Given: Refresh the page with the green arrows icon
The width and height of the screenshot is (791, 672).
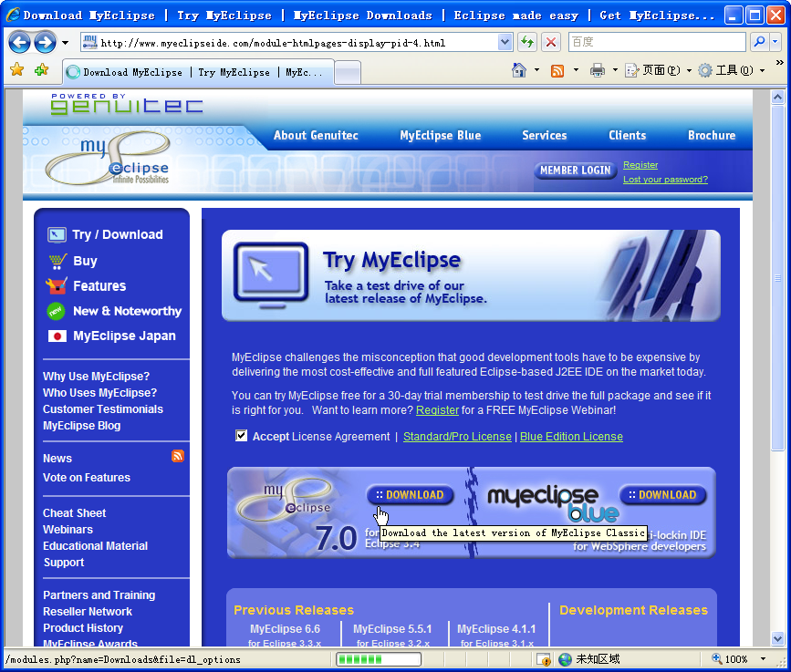Looking at the screenshot, I should pos(527,42).
